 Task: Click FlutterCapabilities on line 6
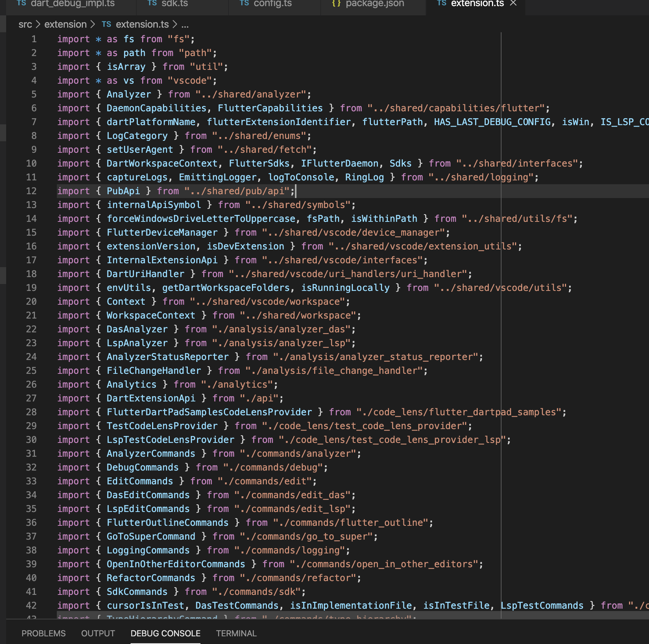click(270, 108)
